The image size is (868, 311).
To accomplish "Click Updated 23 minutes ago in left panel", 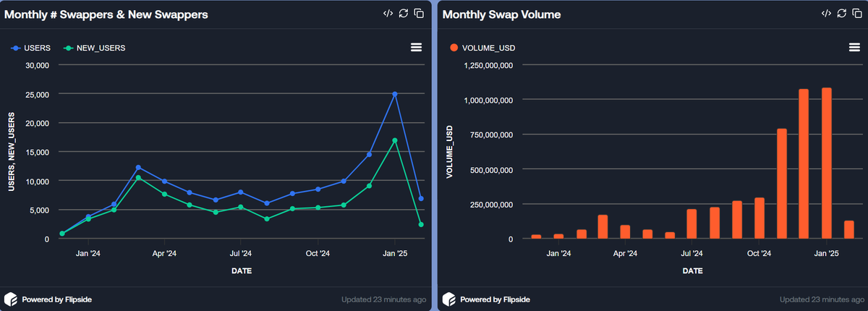I will click(x=383, y=299).
